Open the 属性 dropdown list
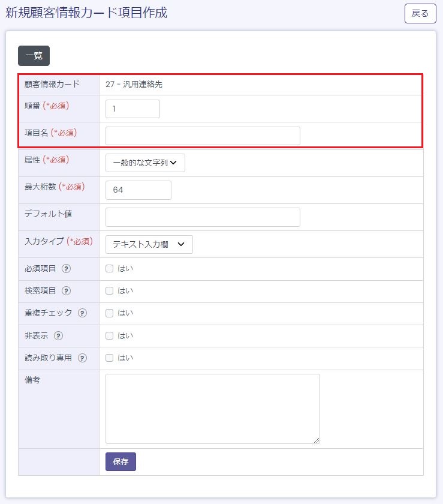Viewport: 443px width, 504px height. click(x=145, y=163)
